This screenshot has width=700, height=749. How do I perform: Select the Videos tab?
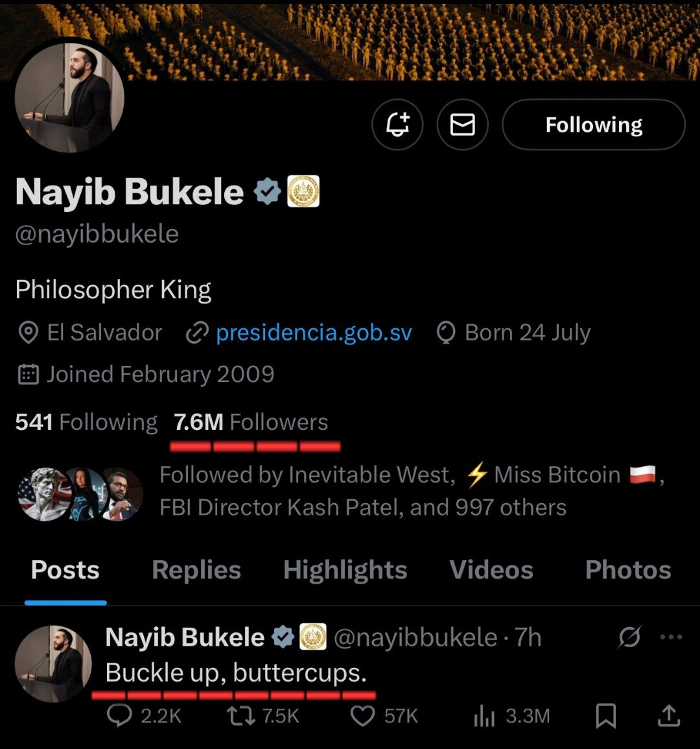click(x=491, y=570)
